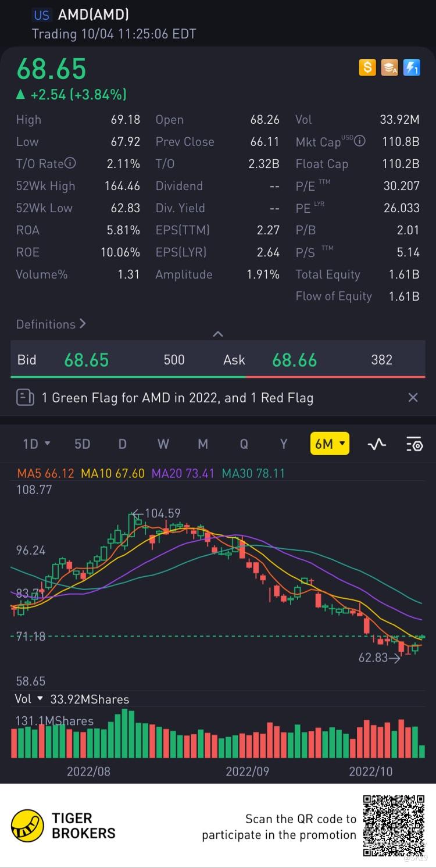Viewport: 436px width, 868px height.
Task: Tap the EPS(TTM) value 2.27
Action: [268, 230]
